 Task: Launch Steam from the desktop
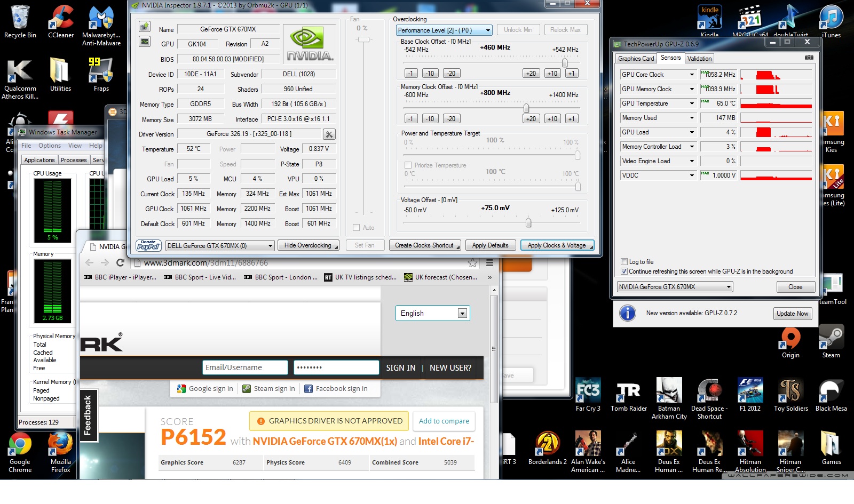tap(831, 341)
